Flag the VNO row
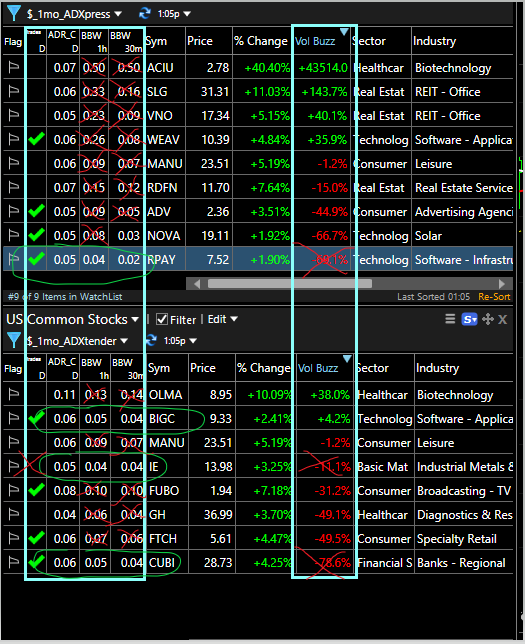The height and width of the screenshot is (644, 525). (x=14, y=115)
